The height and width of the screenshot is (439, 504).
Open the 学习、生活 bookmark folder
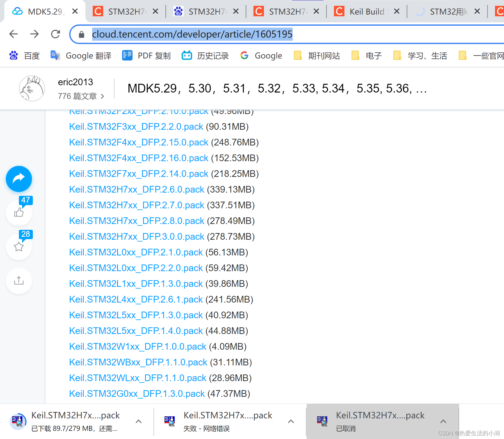tap(420, 55)
